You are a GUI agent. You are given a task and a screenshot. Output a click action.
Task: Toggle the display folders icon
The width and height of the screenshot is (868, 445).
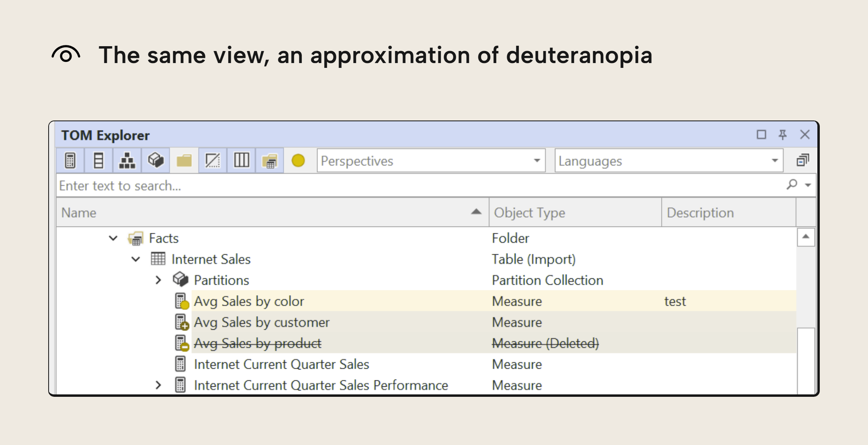point(184,161)
